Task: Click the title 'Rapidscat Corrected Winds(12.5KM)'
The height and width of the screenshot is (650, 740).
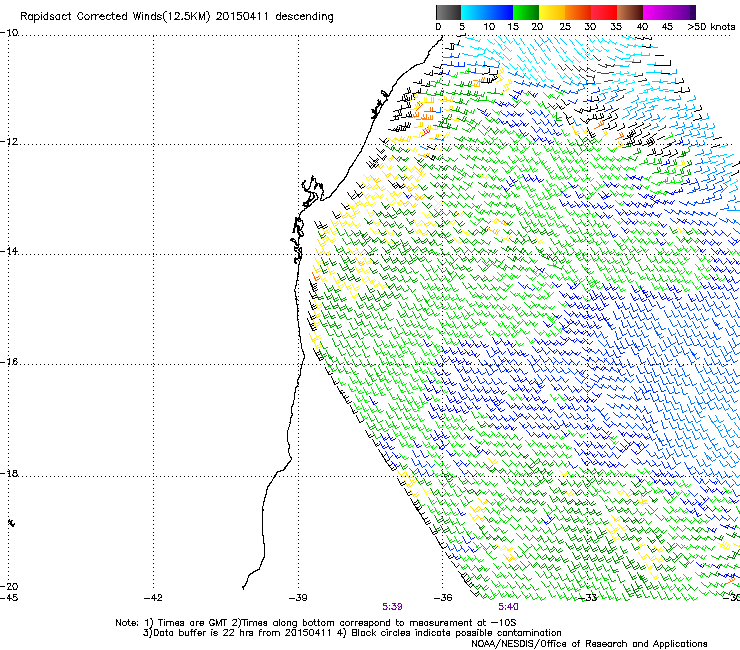Action: coord(115,17)
